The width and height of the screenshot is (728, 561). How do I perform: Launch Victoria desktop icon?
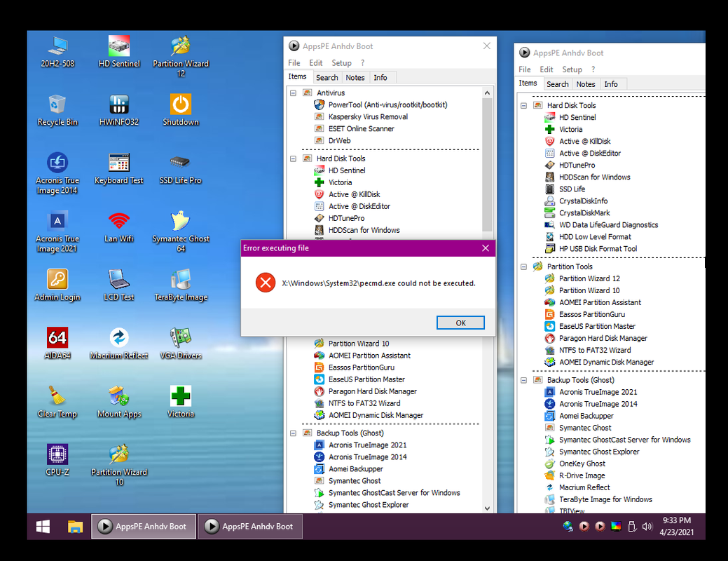[x=181, y=402]
